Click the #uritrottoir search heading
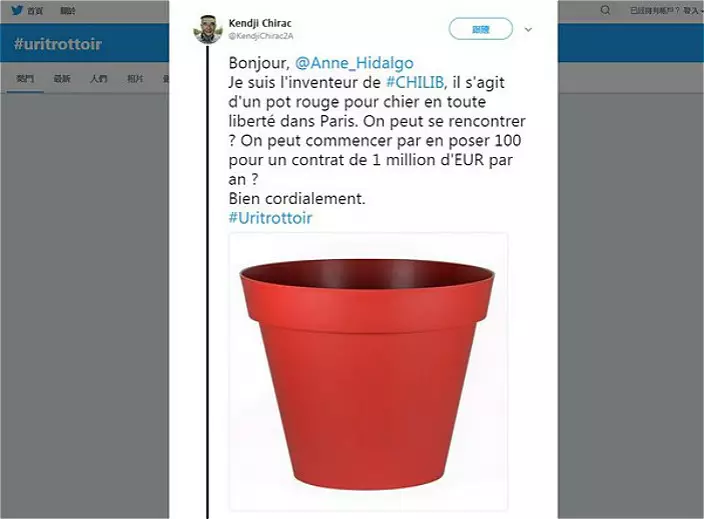This screenshot has height=519, width=704. click(57, 44)
